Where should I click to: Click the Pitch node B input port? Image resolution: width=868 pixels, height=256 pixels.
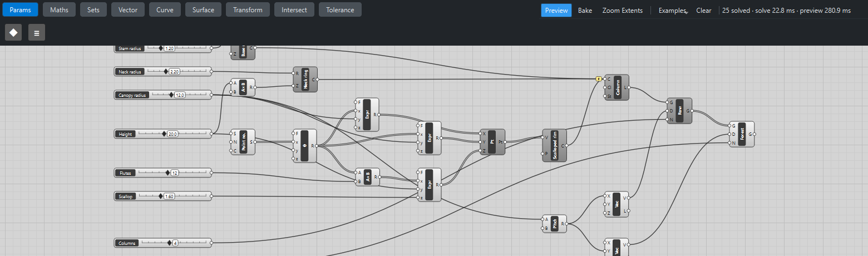tap(542, 228)
